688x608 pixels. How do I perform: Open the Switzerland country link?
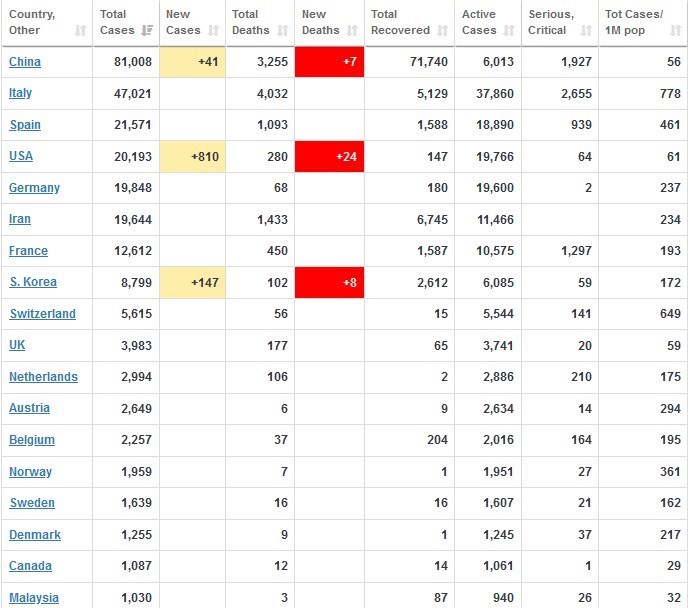[42, 314]
